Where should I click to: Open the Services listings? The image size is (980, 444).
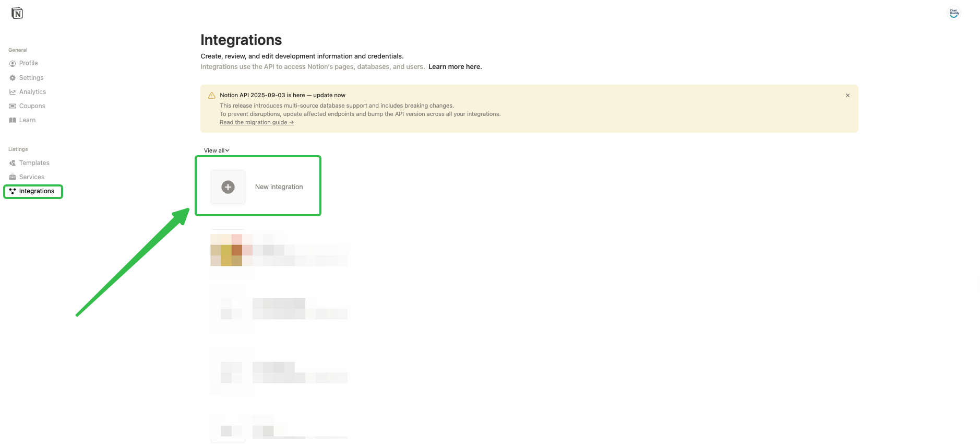coord(32,177)
